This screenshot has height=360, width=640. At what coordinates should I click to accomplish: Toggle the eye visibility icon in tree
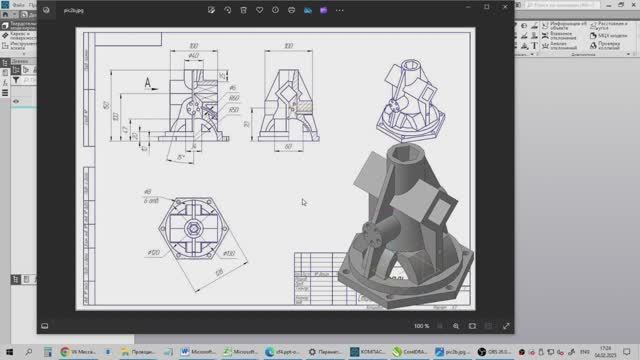tap(16, 101)
